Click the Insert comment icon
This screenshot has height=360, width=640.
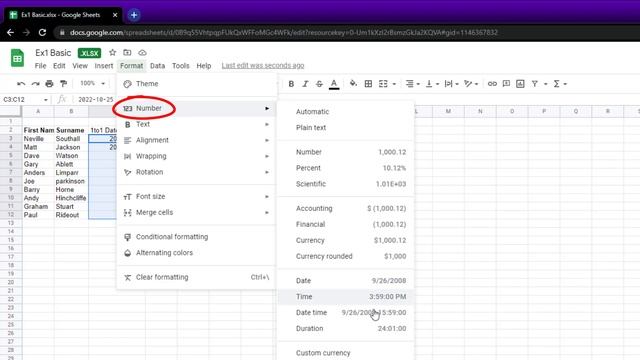click(506, 84)
